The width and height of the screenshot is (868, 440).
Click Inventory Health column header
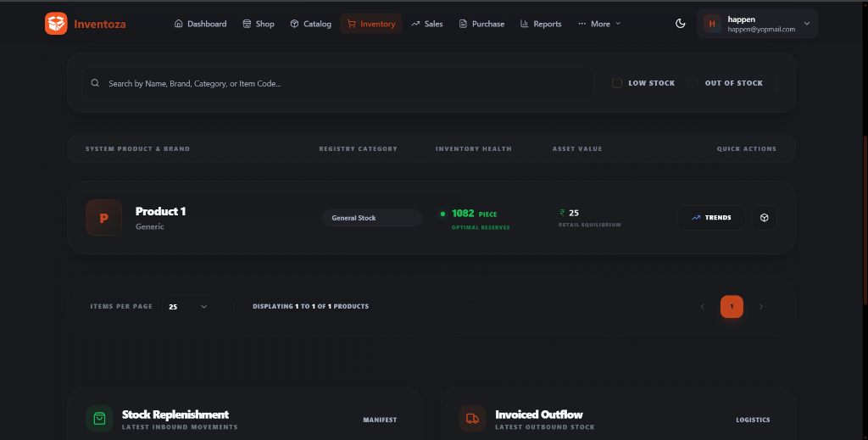click(x=474, y=149)
